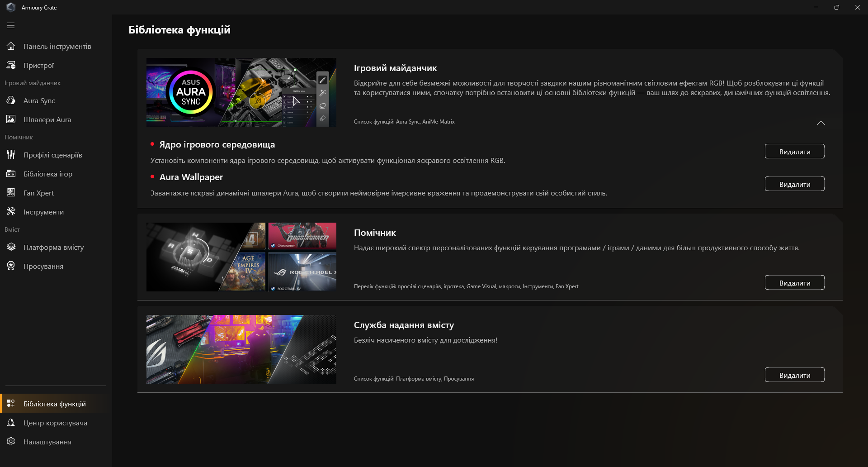Click the Aura Sync banner thumbnail
Viewport: 868px width, 467px height.
(241, 92)
